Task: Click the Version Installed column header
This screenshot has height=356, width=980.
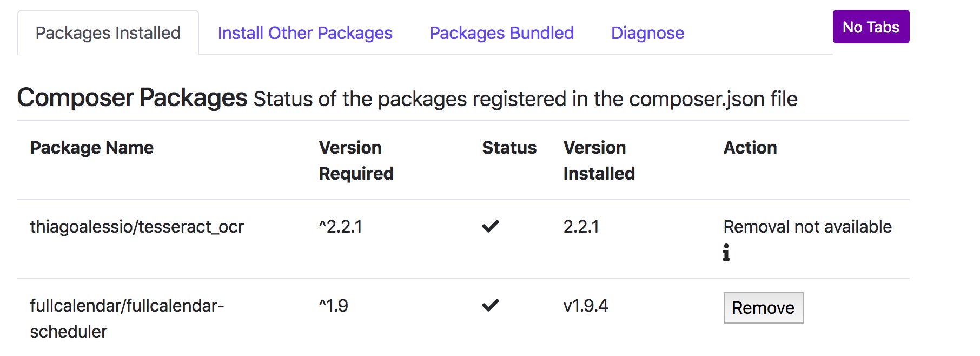Action: (599, 161)
